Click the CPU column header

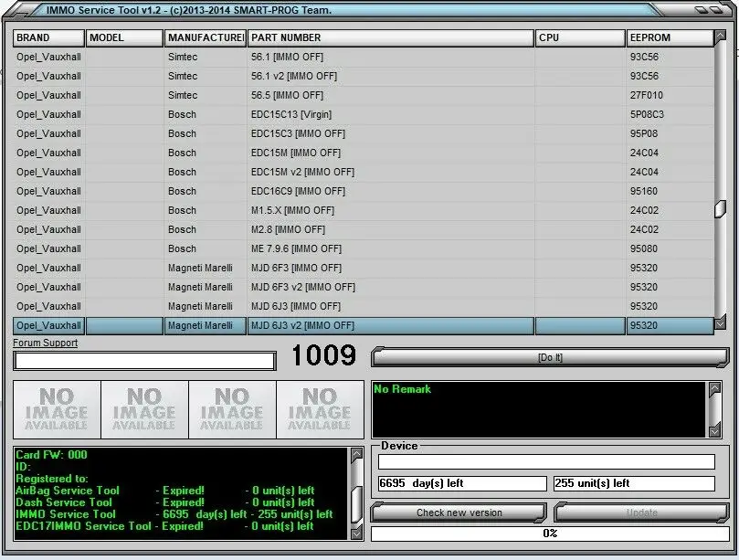click(580, 37)
